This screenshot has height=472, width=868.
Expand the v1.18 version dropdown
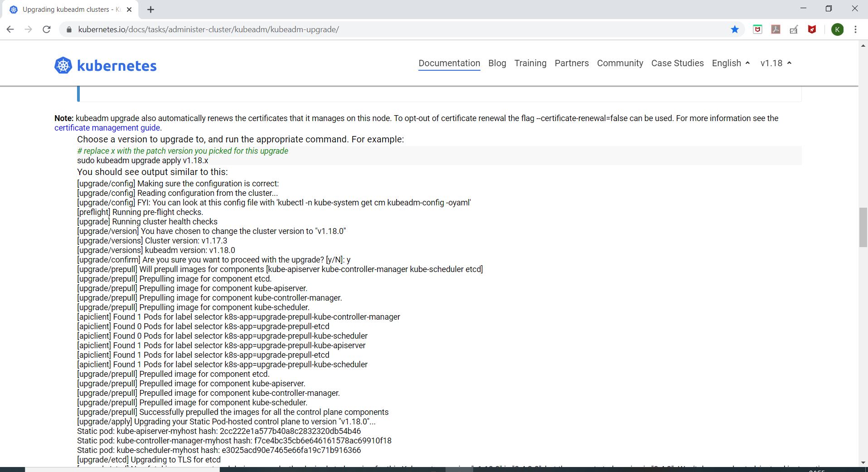pos(776,63)
